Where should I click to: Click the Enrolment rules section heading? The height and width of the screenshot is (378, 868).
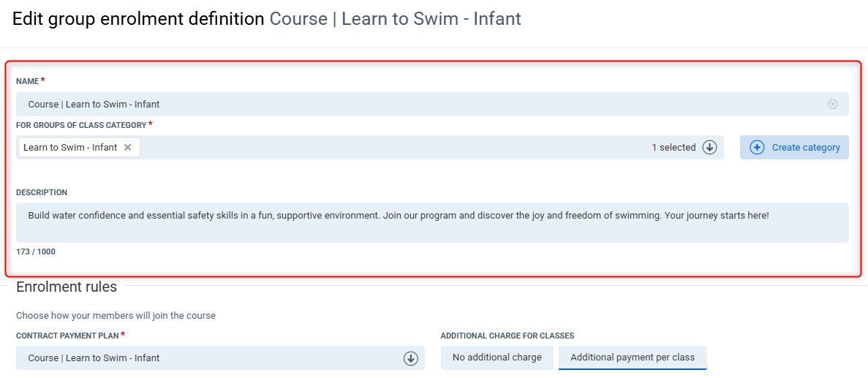(x=67, y=287)
